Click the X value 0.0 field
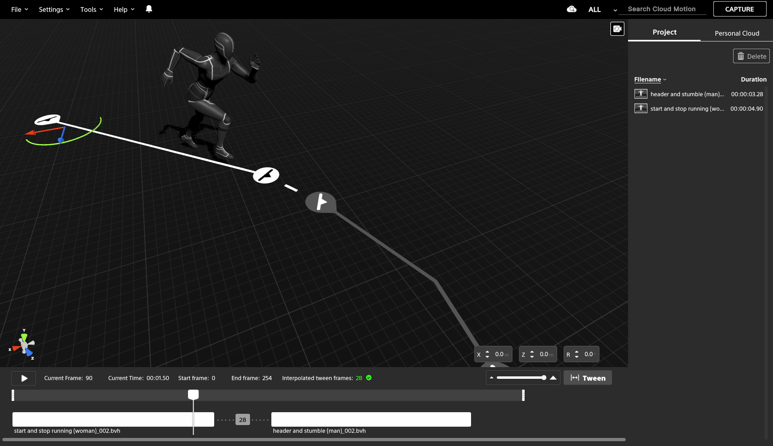The height and width of the screenshot is (446, 773). (x=499, y=354)
